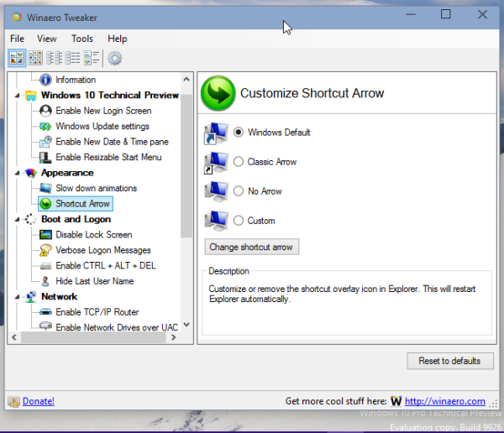This screenshot has height=433, width=504.
Task: Select Enable New Login Screen item
Action: click(103, 111)
